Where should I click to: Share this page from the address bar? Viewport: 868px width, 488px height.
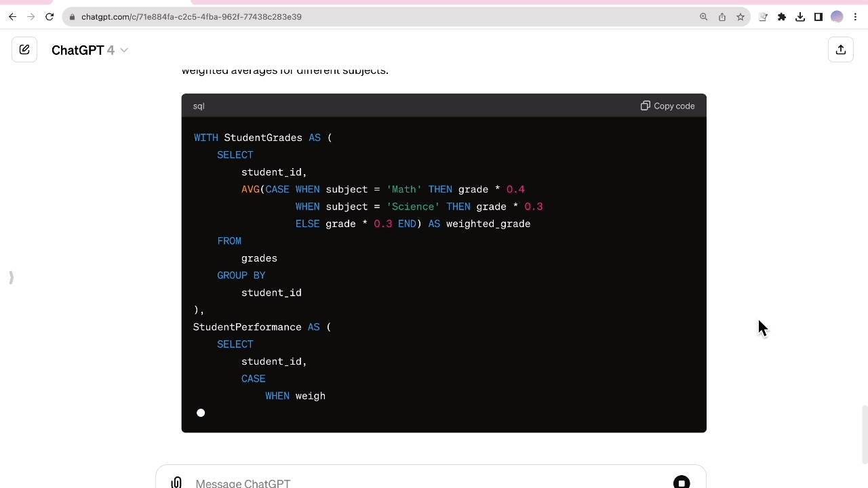pos(722,17)
